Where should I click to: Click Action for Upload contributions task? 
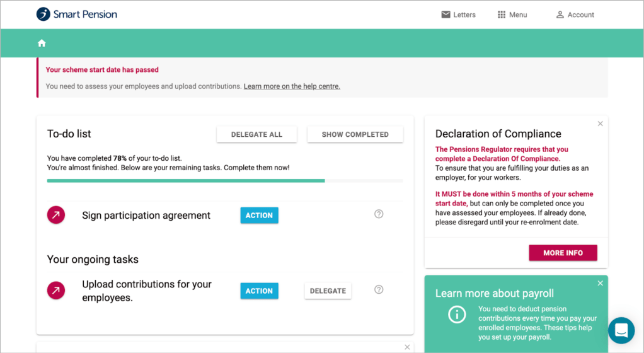point(259,291)
